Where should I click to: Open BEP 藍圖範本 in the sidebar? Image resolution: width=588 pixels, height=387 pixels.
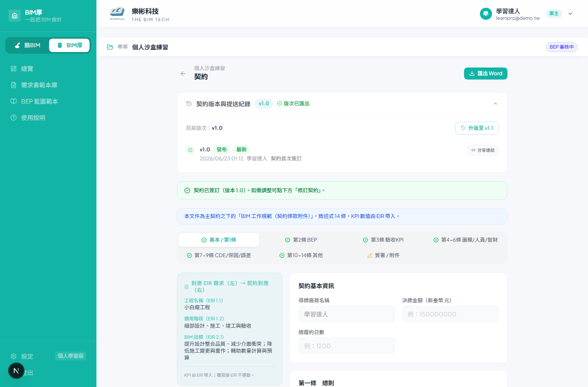[x=48, y=101]
